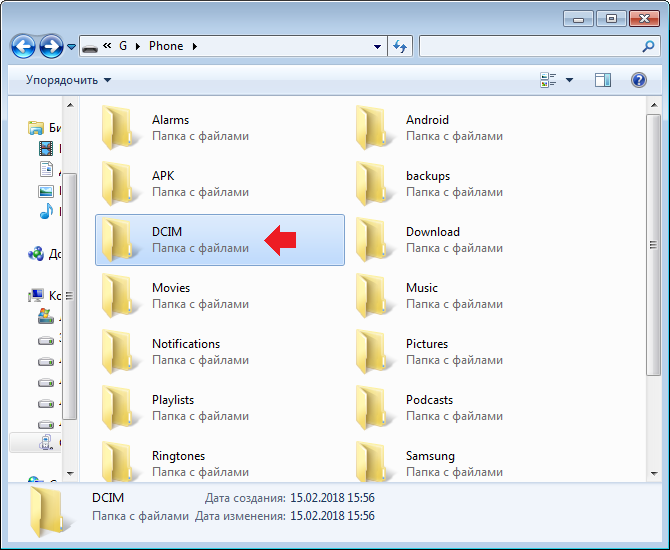Close the Explorer window
Screen dimensions: 670x550
[x=644, y=19]
